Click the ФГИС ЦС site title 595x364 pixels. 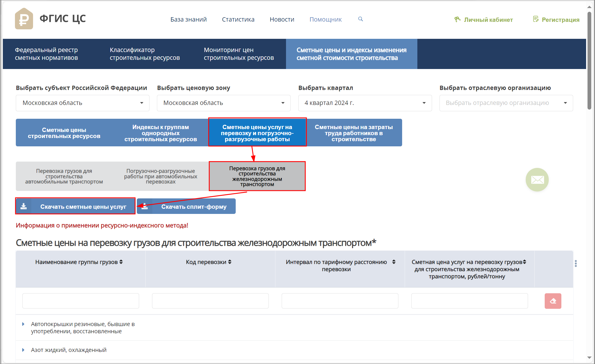click(x=63, y=19)
